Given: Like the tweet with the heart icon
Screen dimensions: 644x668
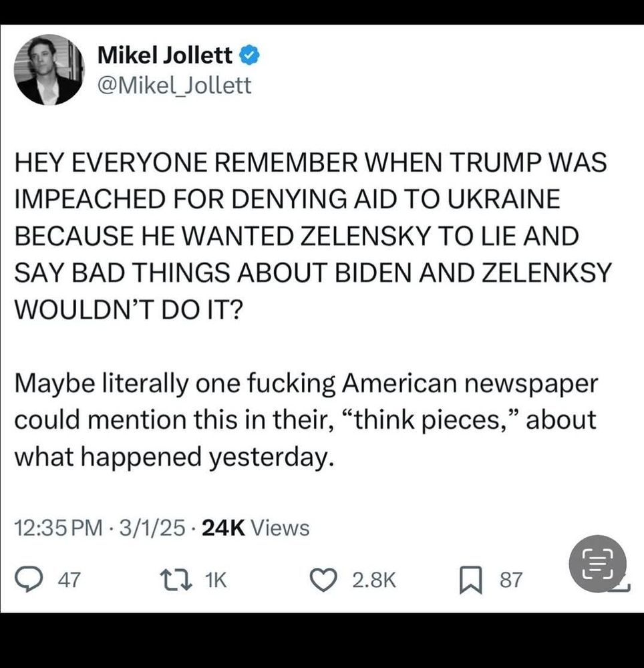Looking at the screenshot, I should pyautogui.click(x=323, y=580).
